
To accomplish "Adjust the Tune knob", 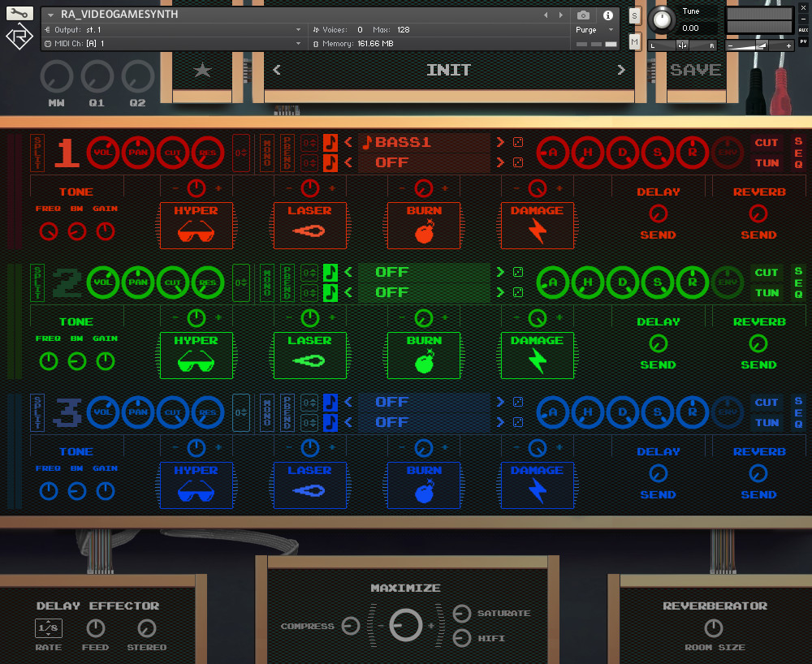I will (661, 20).
